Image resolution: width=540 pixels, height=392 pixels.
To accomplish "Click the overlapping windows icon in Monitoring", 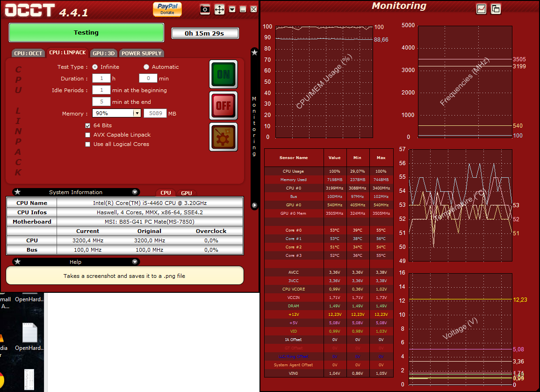I will click(496, 9).
